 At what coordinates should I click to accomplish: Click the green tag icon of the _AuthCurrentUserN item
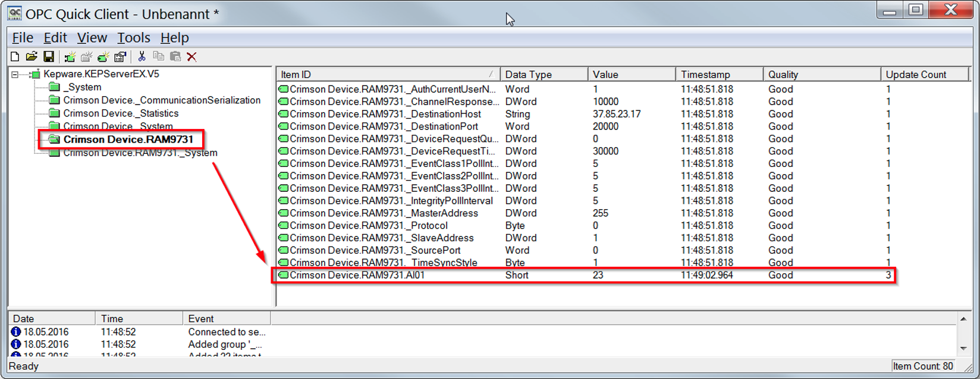284,89
